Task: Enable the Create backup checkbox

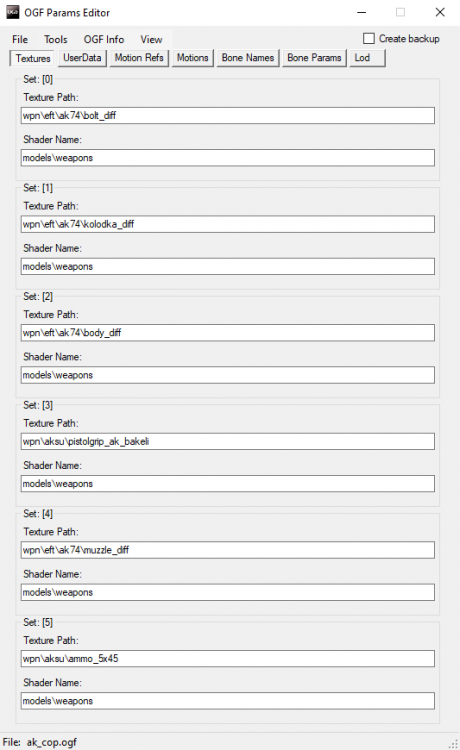Action: [369, 39]
